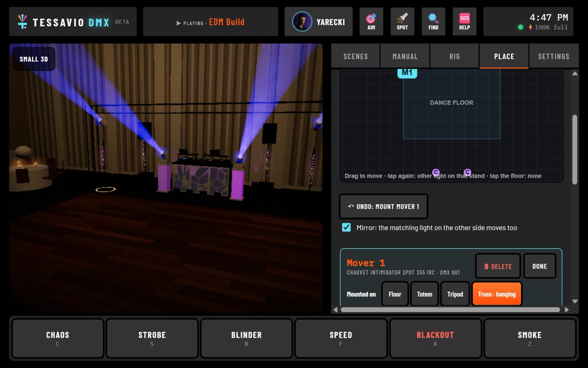The image size is (588, 368).
Task: Click the DANCE FLOOR area on the plan
Action: point(451,103)
